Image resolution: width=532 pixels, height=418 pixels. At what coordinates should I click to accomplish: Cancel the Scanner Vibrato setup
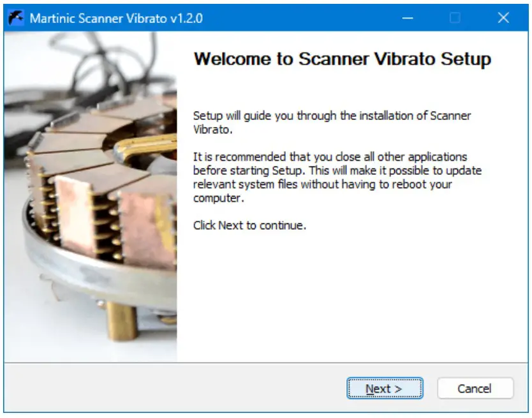click(475, 389)
